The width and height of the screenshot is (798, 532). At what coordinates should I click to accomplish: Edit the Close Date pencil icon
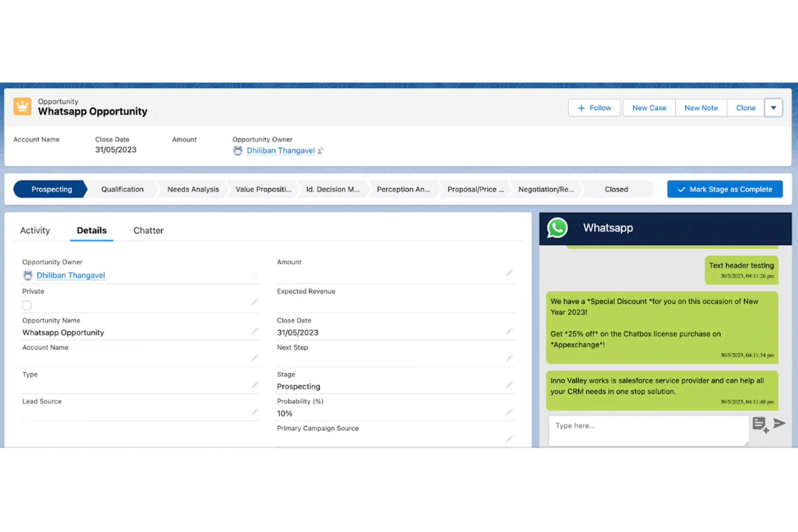click(509, 331)
